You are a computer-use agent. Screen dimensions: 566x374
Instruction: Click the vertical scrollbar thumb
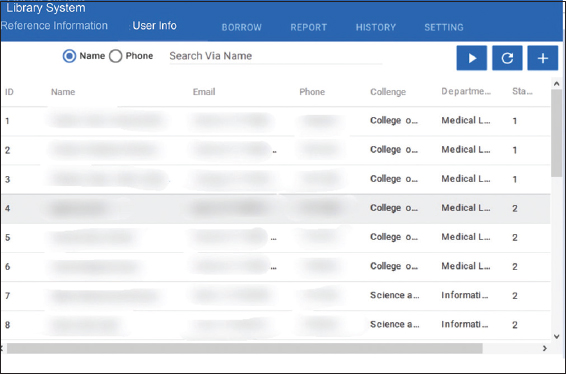tap(556, 133)
